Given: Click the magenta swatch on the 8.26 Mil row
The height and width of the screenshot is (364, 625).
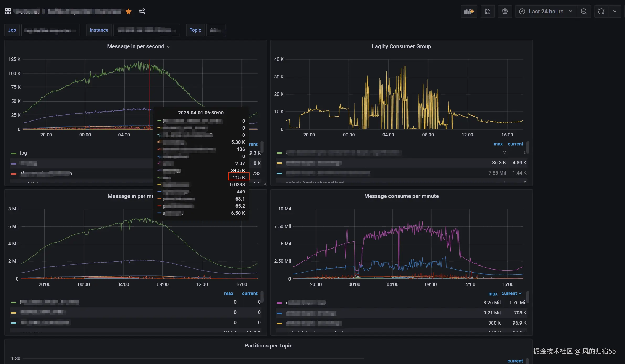Looking at the screenshot, I should 279,303.
